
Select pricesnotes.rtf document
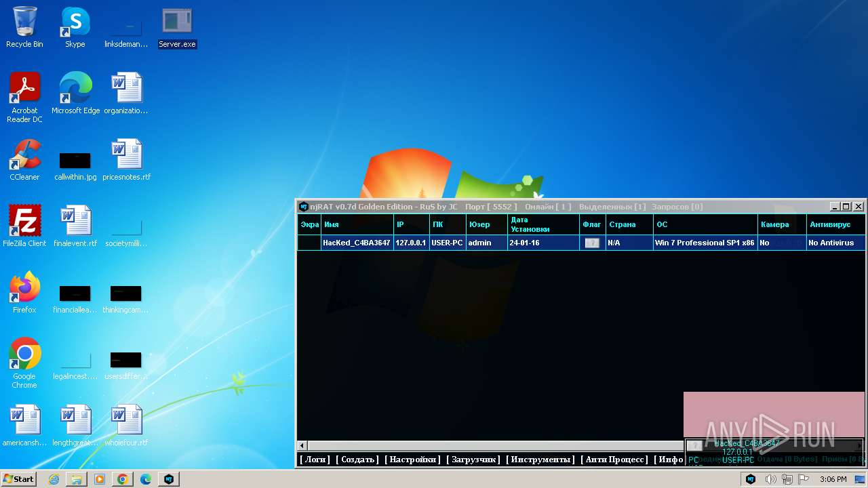[x=126, y=160]
